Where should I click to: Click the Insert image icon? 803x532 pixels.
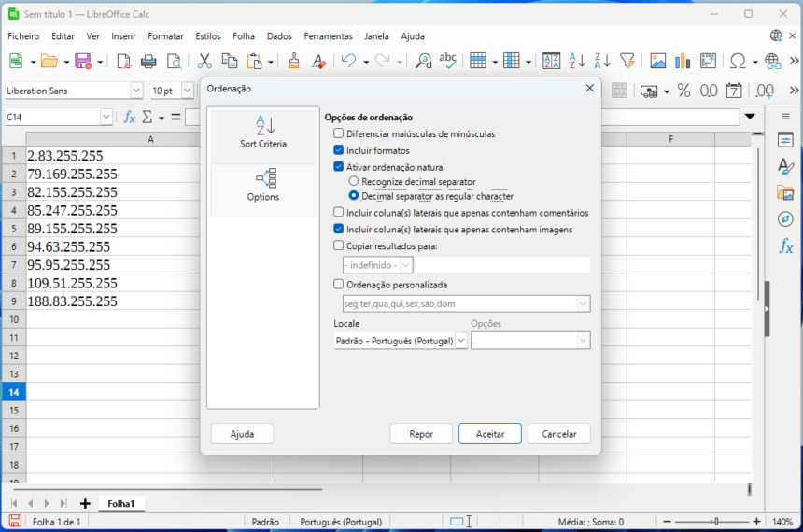click(x=657, y=62)
